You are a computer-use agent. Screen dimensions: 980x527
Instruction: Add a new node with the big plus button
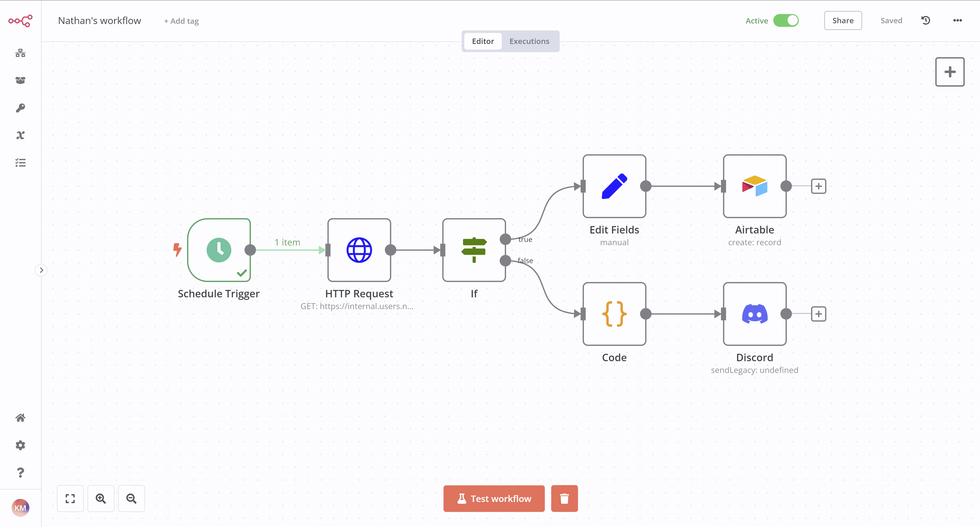[950, 72]
